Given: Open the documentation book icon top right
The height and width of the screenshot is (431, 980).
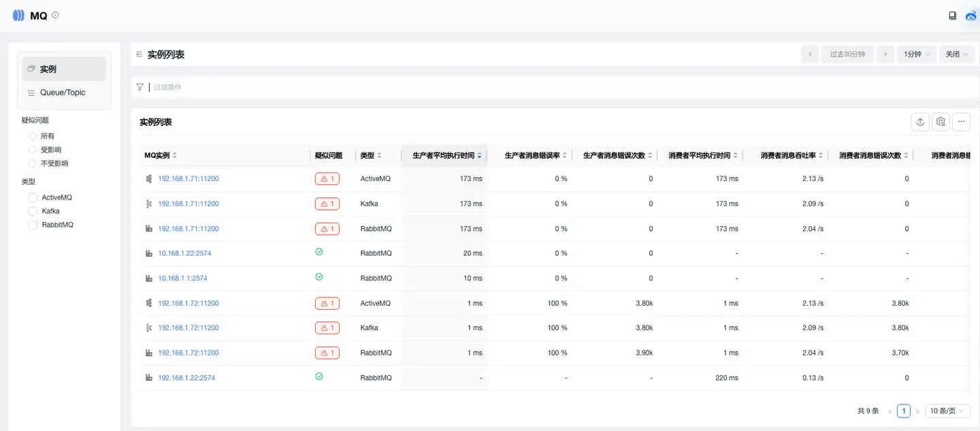Looking at the screenshot, I should 953,16.
